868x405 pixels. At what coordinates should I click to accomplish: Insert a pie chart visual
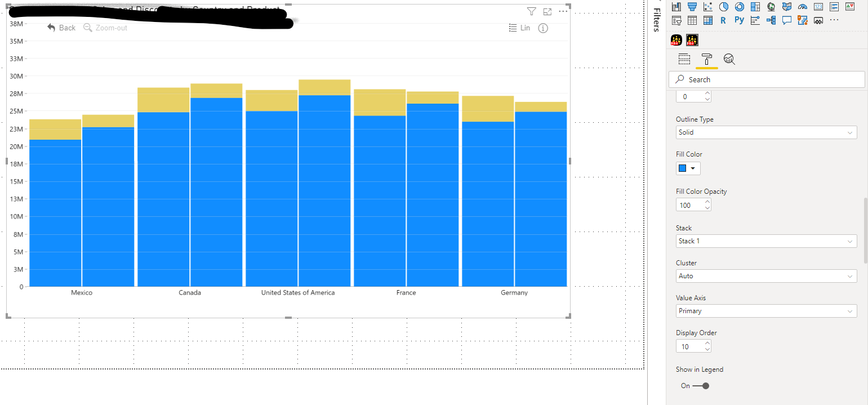724,7
